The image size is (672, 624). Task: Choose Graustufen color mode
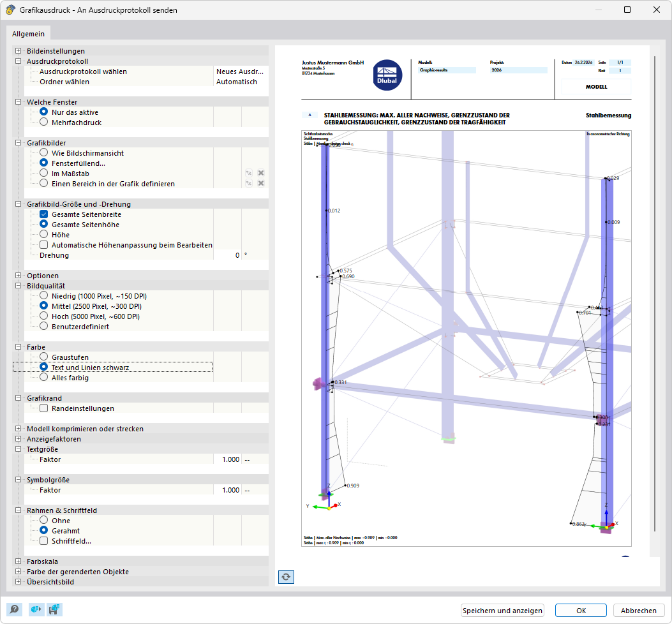tap(43, 357)
